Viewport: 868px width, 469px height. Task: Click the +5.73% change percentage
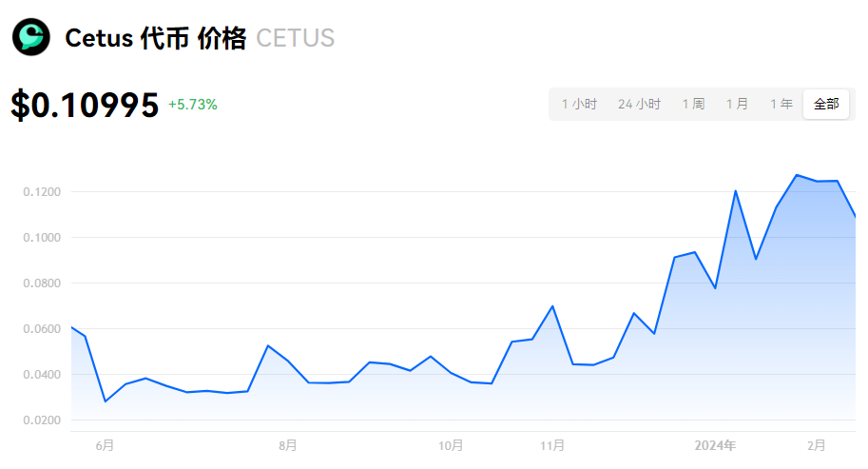(193, 105)
